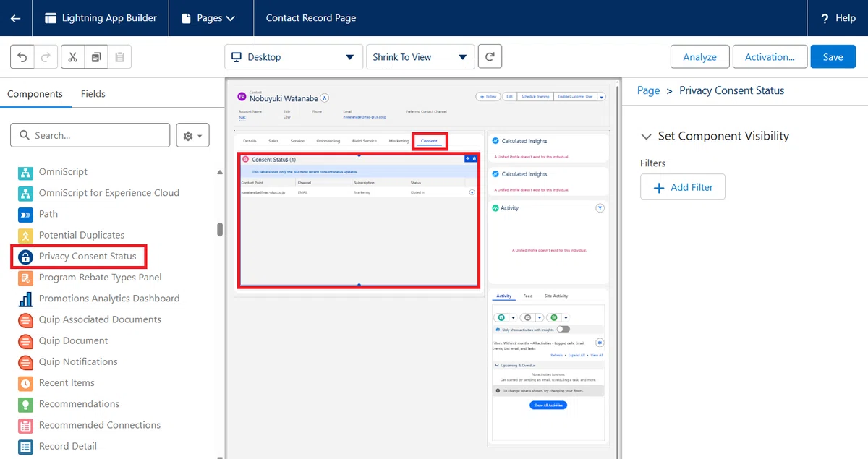Collapse the Upcoming & Overdue section

pos(496,366)
